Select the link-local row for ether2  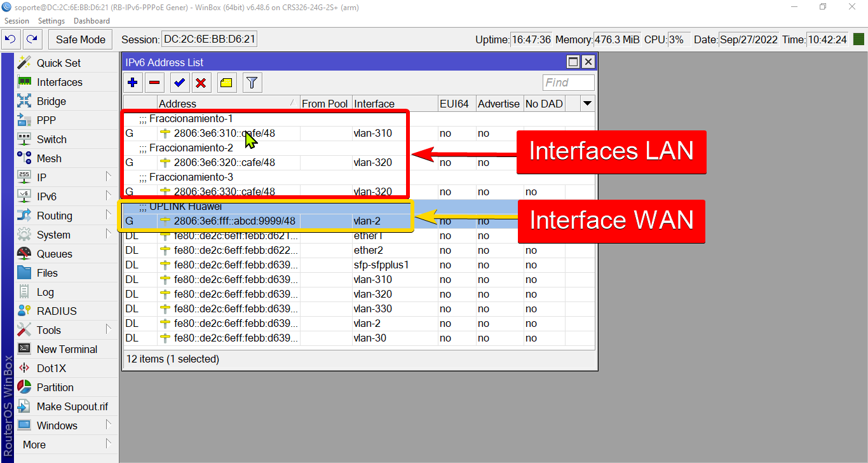pyautogui.click(x=359, y=251)
